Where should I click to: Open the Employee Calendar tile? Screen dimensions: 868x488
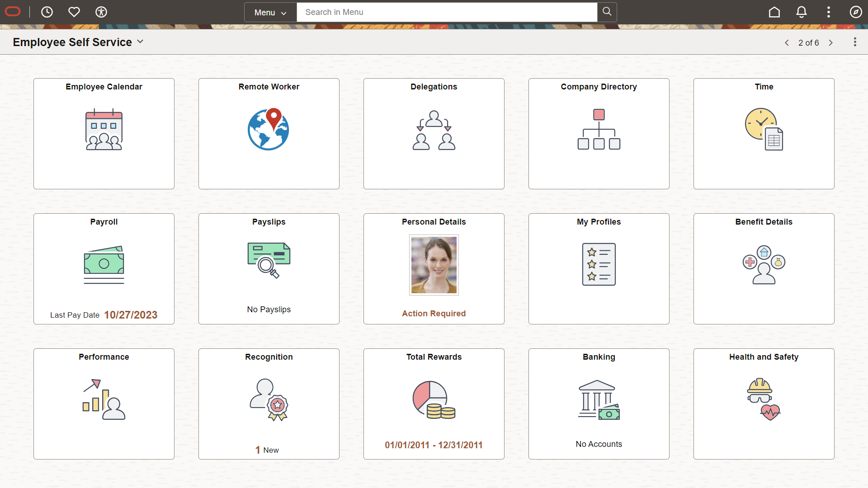click(104, 133)
